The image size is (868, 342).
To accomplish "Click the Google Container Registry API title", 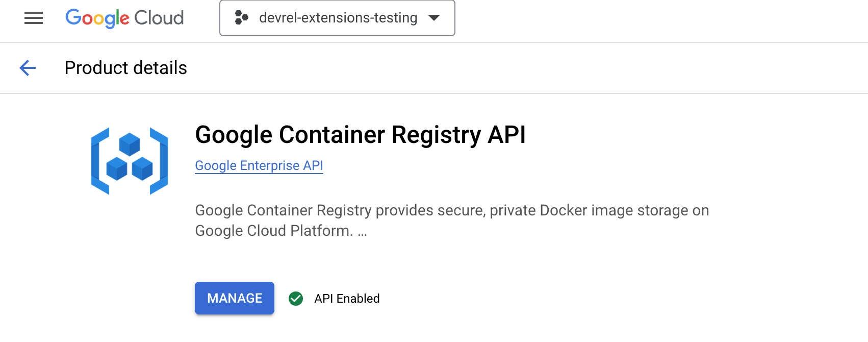I will 360,135.
